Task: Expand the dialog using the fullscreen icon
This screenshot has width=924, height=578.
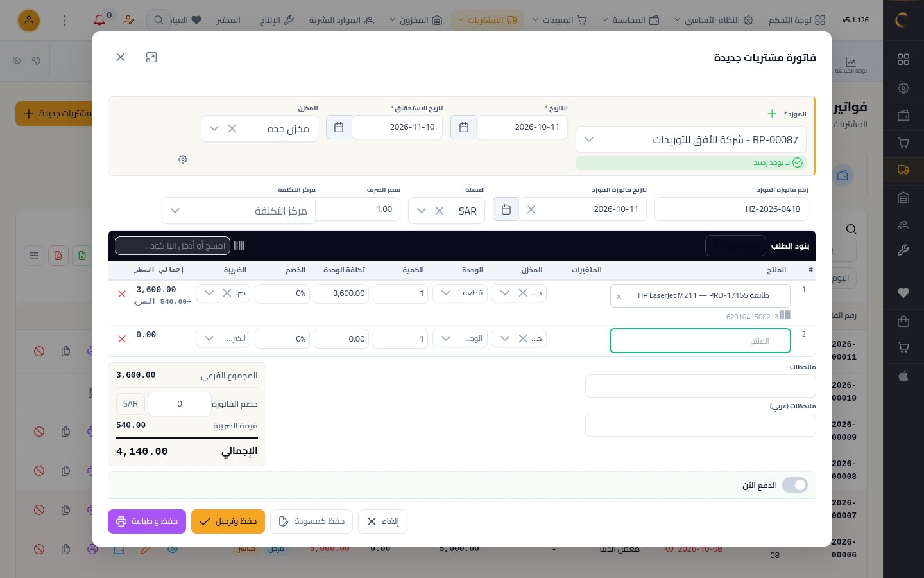Action: click(151, 57)
